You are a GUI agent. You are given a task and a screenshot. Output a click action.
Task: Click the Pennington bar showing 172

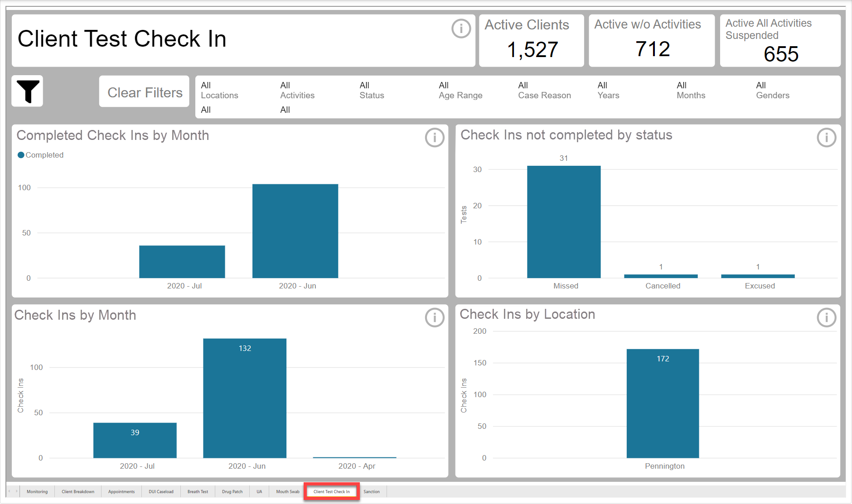point(663,403)
